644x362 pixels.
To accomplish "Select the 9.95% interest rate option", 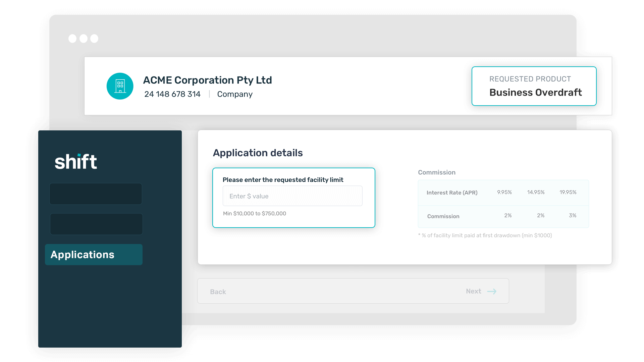I will pyautogui.click(x=504, y=192).
